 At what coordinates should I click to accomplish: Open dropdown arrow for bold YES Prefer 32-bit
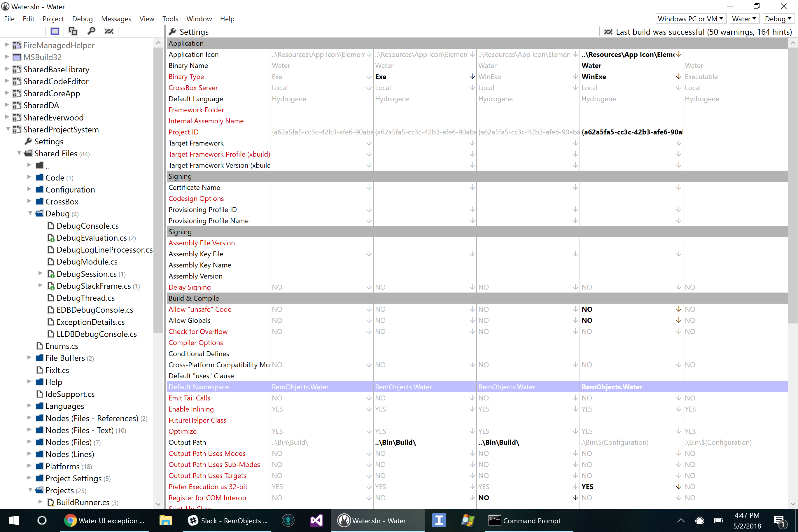[x=679, y=487]
